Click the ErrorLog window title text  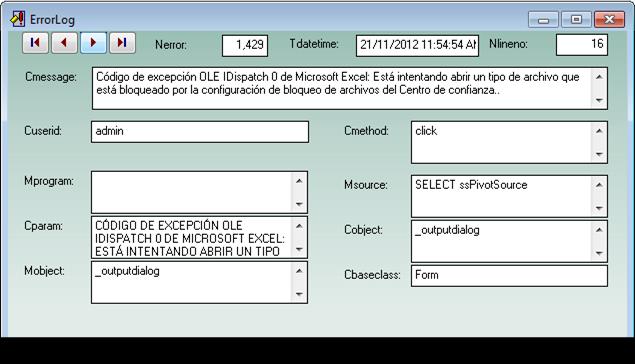tap(52, 20)
